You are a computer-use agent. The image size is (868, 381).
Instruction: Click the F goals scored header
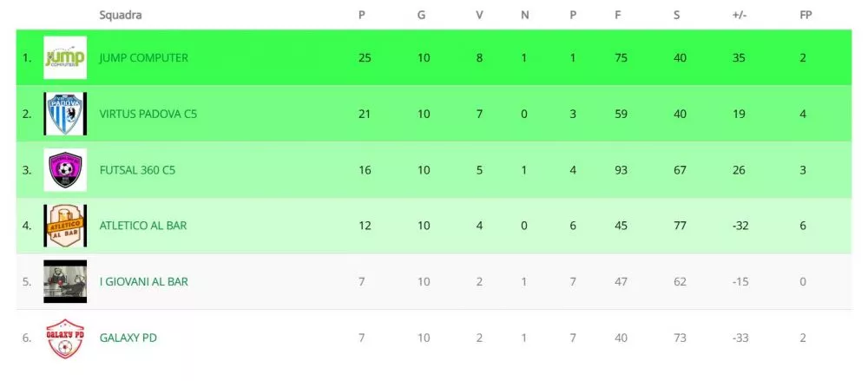pos(618,16)
